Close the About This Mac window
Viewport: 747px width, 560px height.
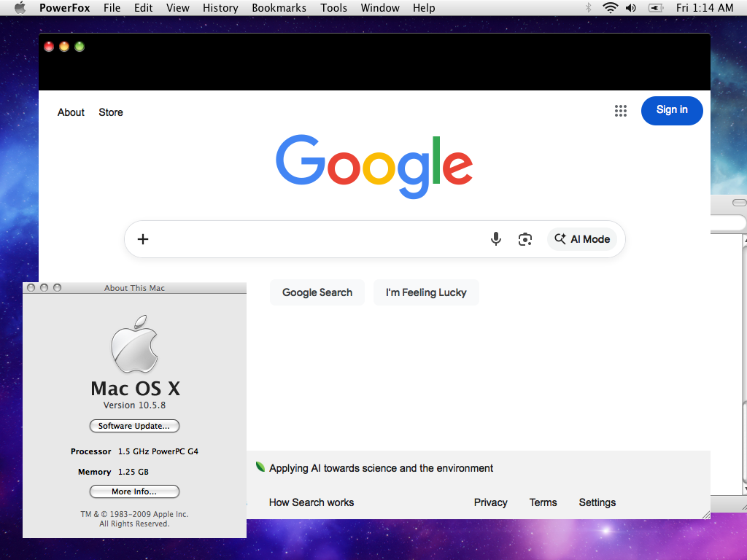click(31, 287)
